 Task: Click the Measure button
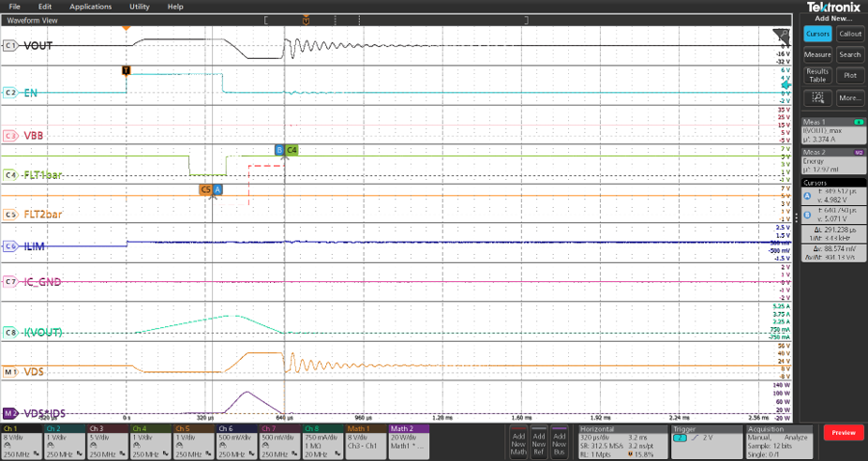point(817,54)
